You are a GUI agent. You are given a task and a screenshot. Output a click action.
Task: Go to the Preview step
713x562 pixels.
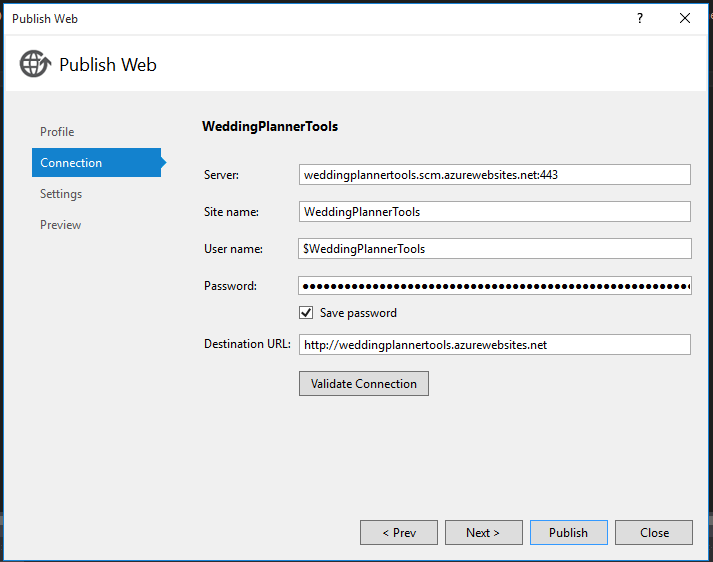point(60,225)
